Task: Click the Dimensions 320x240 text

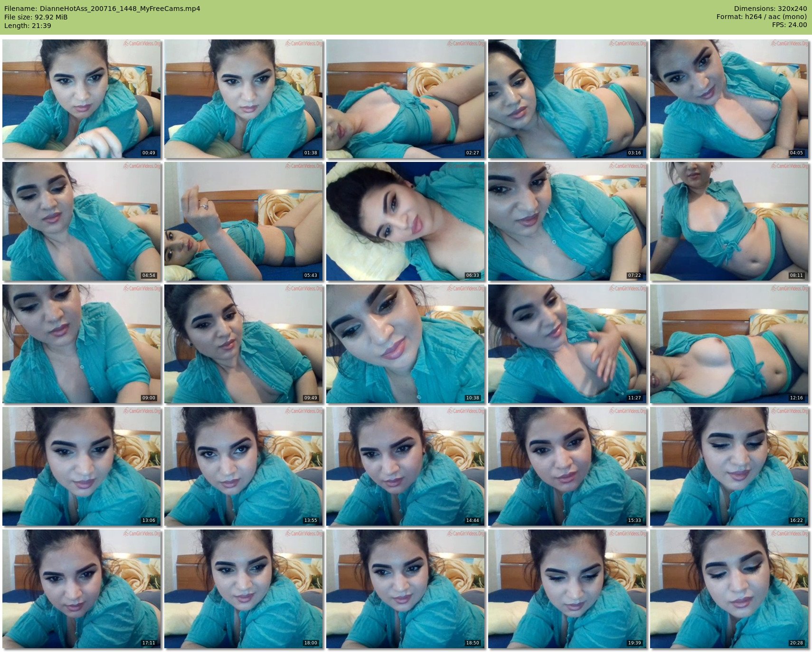Action: point(770,9)
